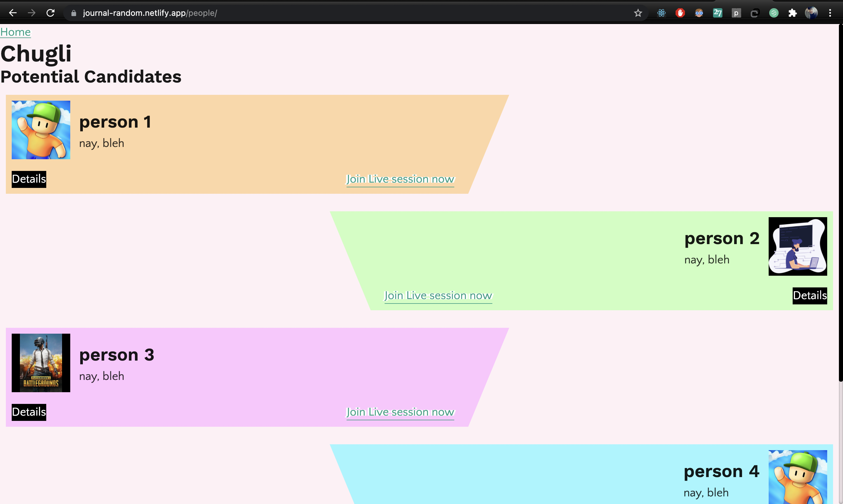Join Live session for person 1
Image resolution: width=843 pixels, height=504 pixels.
pyautogui.click(x=400, y=179)
